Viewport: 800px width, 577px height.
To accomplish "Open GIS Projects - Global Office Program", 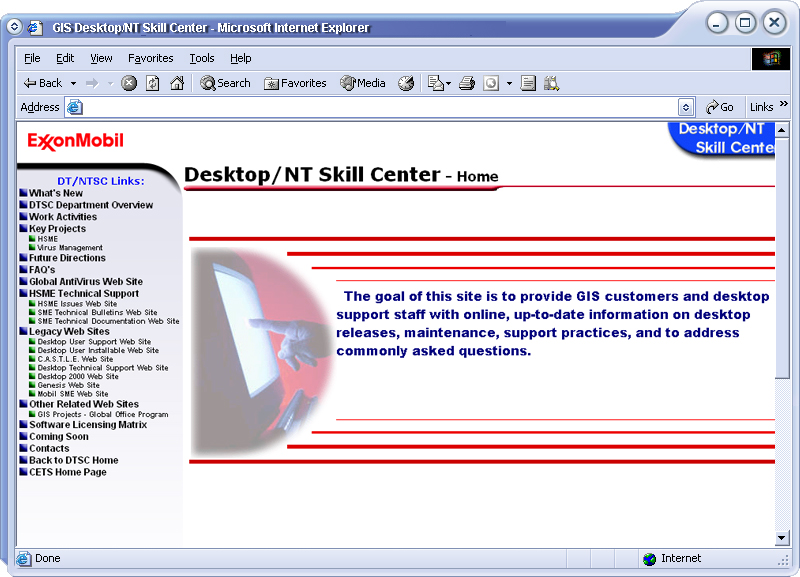I will click(x=103, y=414).
